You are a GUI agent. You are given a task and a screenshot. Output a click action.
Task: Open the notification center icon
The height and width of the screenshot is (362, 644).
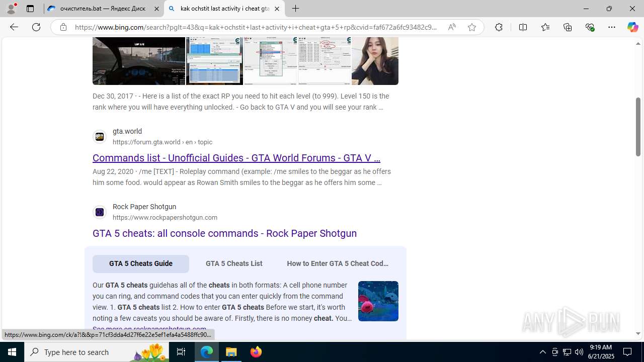[x=627, y=352]
